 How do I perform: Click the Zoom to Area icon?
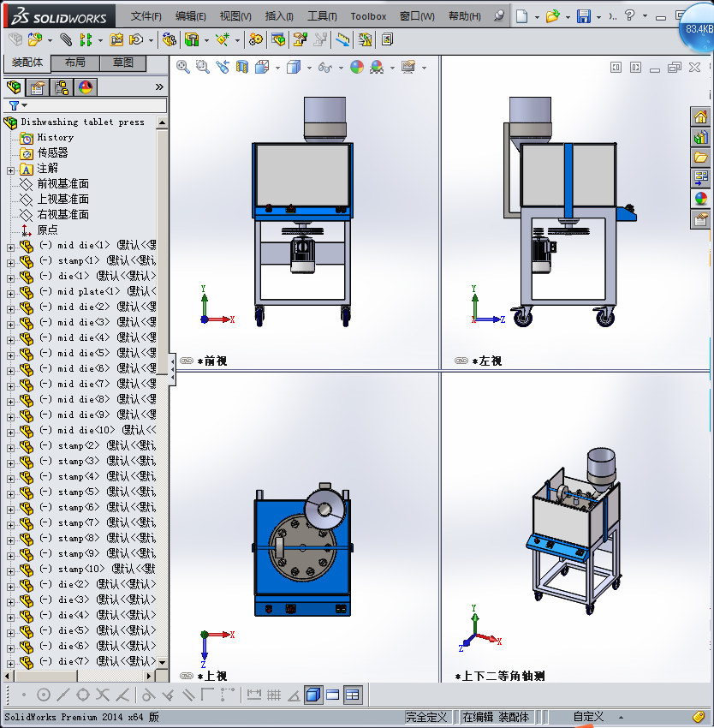[202, 68]
